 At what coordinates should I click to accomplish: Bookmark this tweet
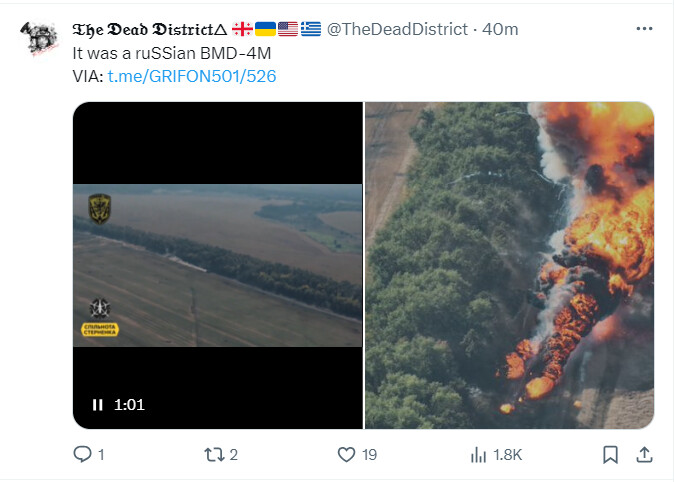(x=610, y=455)
